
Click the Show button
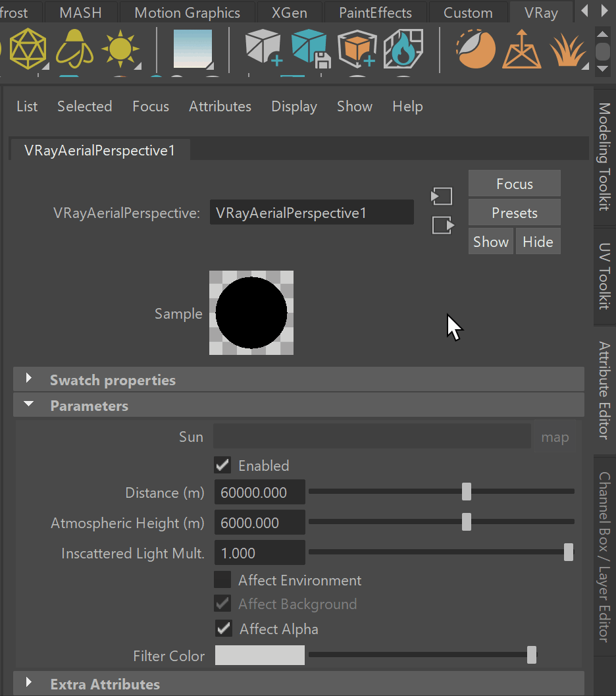491,242
